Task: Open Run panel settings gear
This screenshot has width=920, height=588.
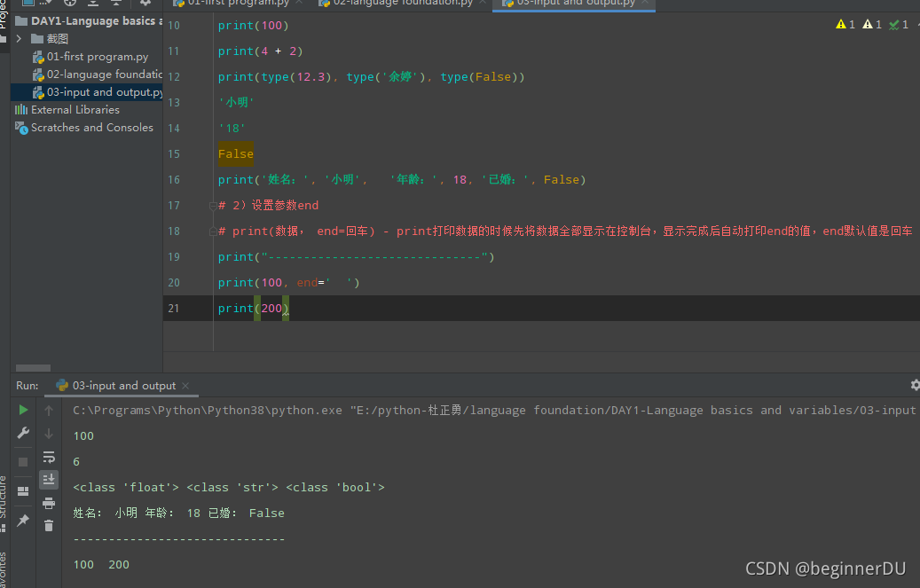Action: coord(915,385)
